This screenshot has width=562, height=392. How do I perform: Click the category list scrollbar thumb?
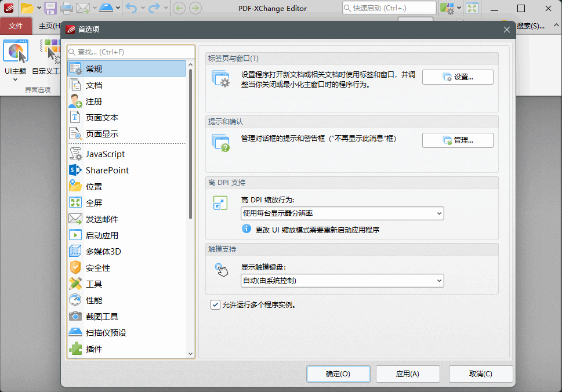(190, 143)
